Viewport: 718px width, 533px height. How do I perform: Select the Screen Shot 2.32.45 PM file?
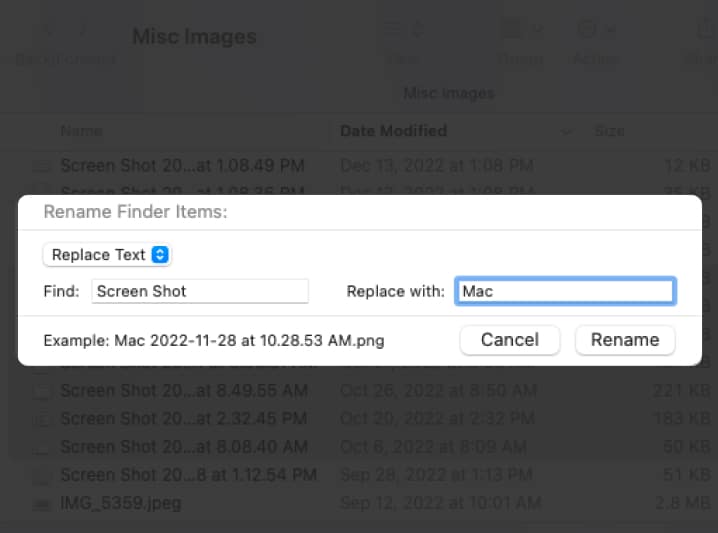[182, 418]
